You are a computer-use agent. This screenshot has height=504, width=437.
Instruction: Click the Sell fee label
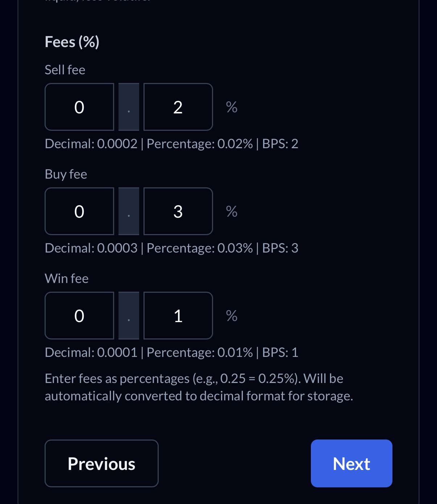coord(65,70)
